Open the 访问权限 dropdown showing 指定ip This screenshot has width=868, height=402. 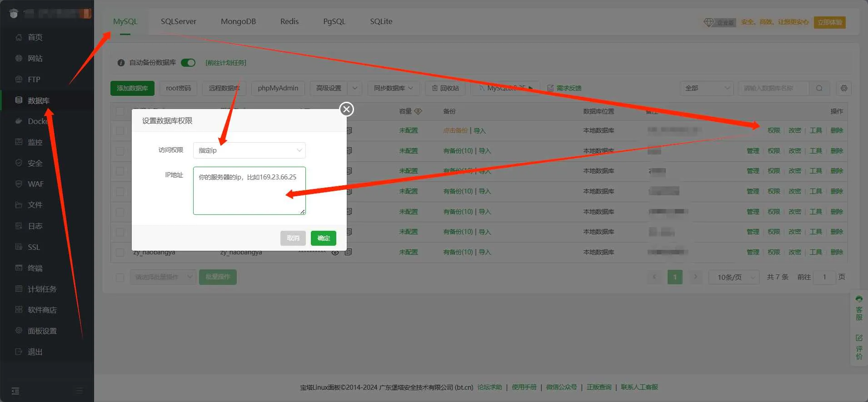(x=249, y=150)
